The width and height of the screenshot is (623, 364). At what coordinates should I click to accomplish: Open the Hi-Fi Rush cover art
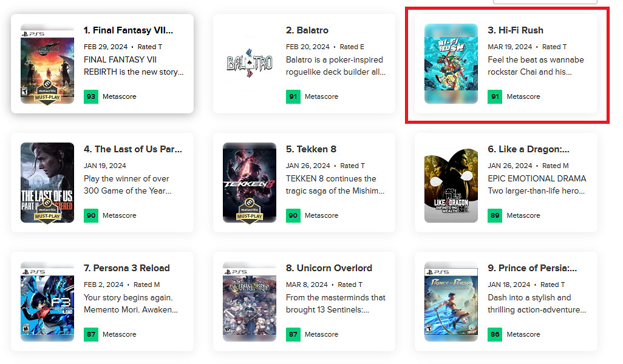click(x=451, y=64)
